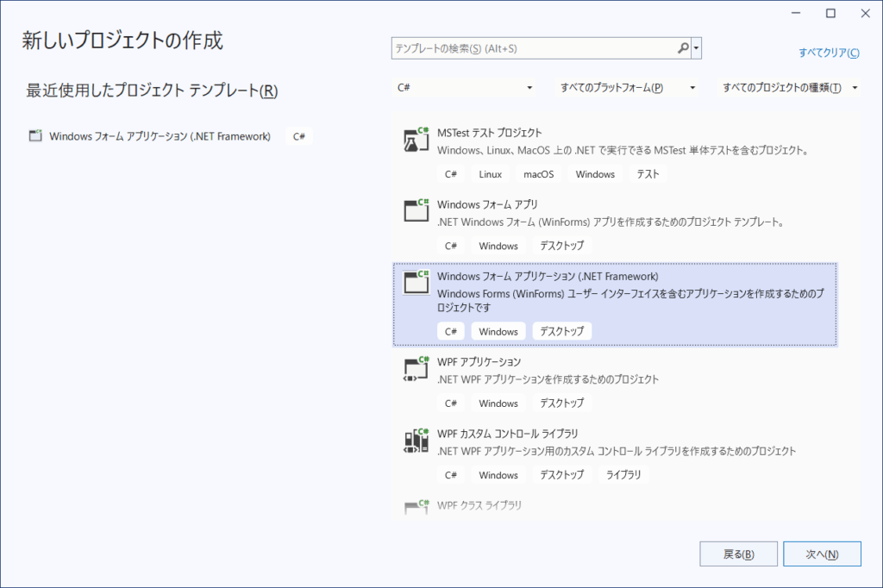Click デスクトップ tag under Windows フォーム アプリ
Screen dimensions: 883x588
coord(561,246)
